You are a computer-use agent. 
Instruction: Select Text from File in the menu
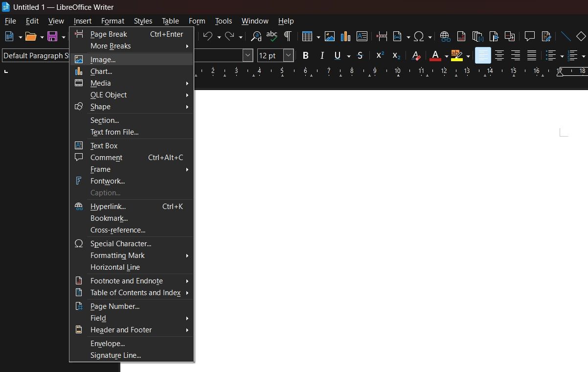(x=114, y=132)
